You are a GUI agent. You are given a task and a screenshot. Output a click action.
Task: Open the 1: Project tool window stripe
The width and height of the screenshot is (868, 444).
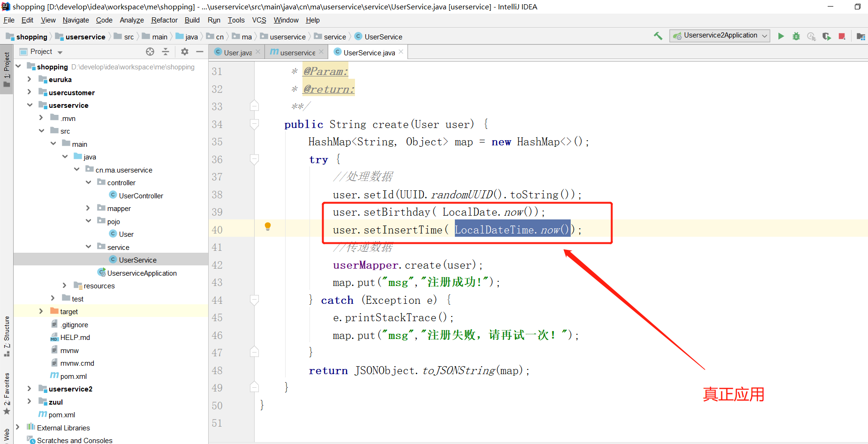(7, 69)
